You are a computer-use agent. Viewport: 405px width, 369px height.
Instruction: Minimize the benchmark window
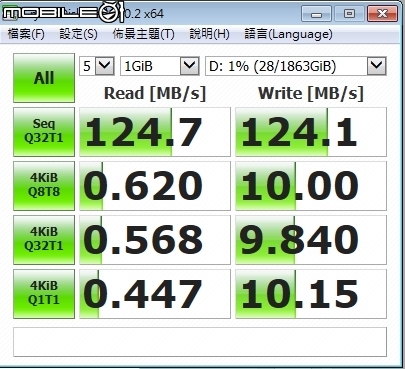coord(316,14)
